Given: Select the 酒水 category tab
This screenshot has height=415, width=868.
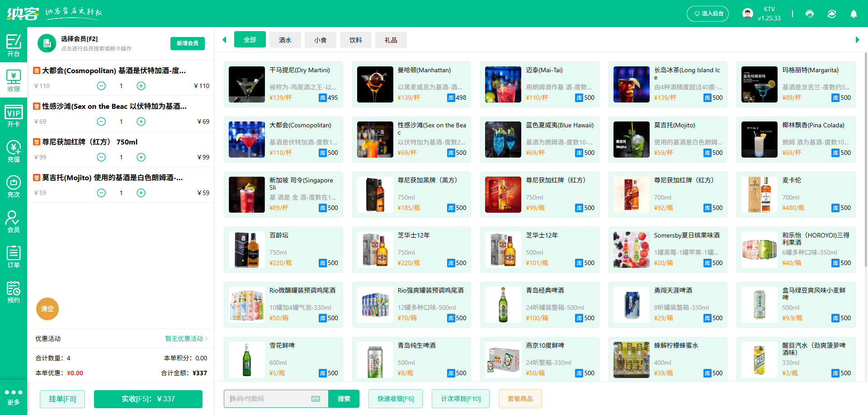Looking at the screenshot, I should point(285,40).
